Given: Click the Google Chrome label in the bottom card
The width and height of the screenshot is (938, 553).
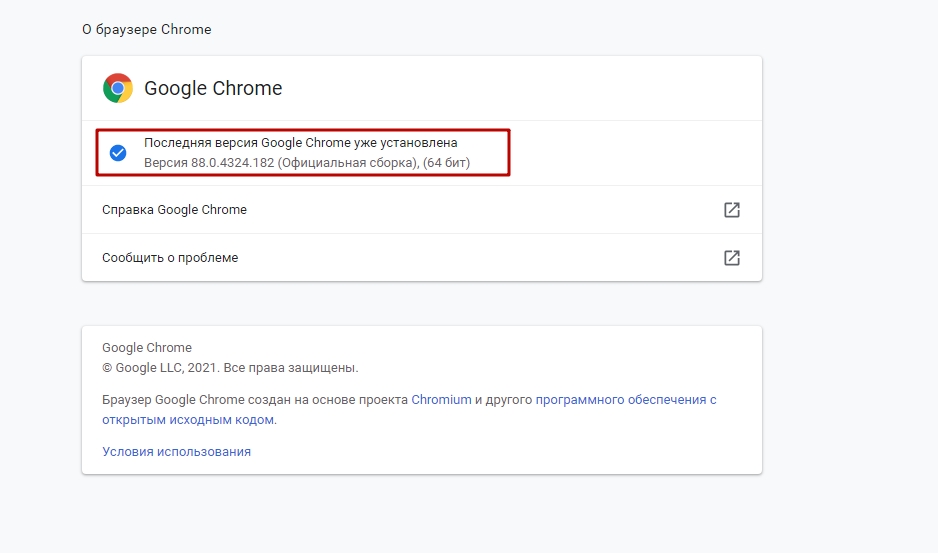Looking at the screenshot, I should click(x=147, y=348).
